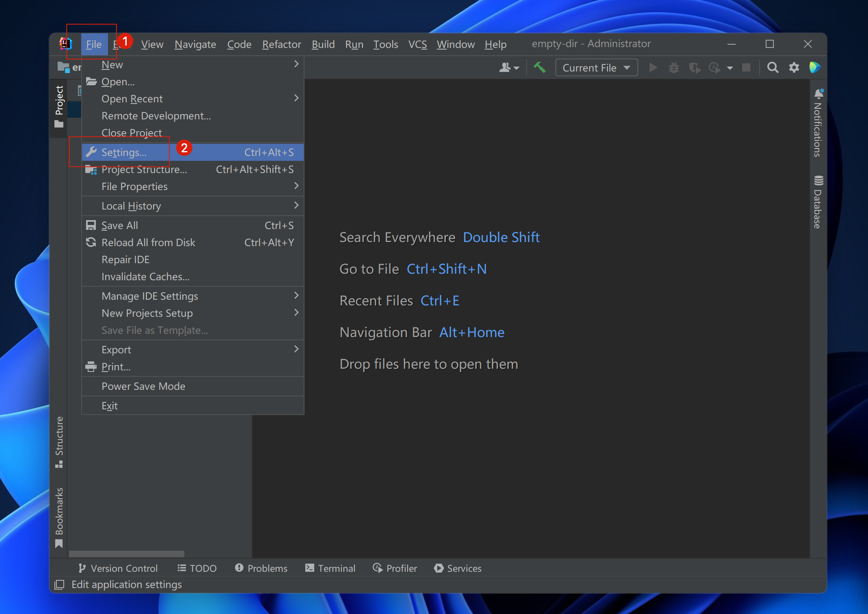Open the Build menu
Viewport: 868px width, 614px height.
pyautogui.click(x=323, y=44)
